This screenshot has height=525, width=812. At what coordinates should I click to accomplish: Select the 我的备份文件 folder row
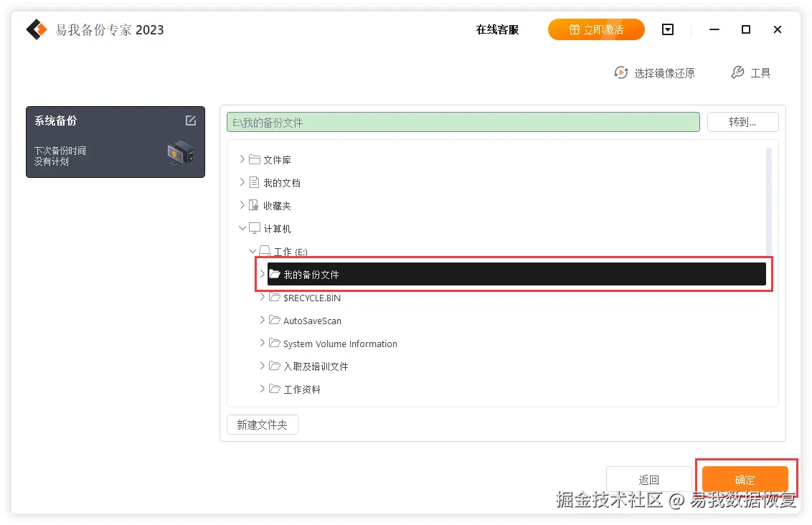(516, 274)
